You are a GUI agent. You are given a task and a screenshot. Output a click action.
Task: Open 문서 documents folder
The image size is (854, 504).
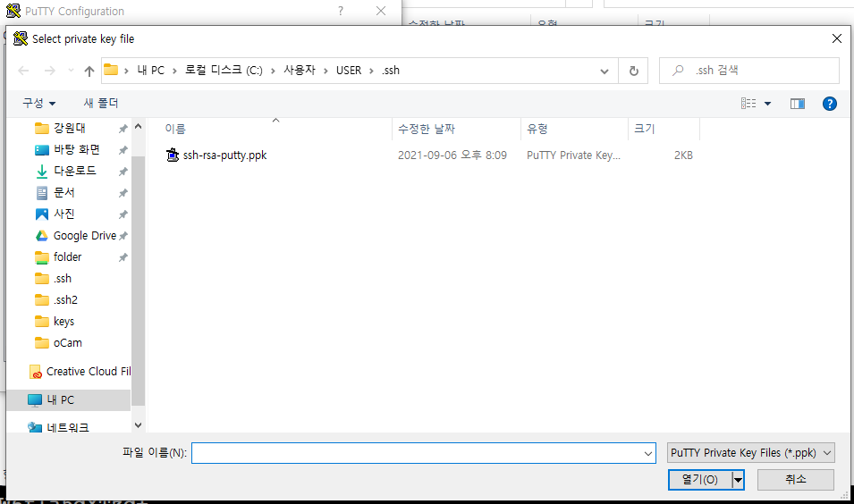pos(63,193)
